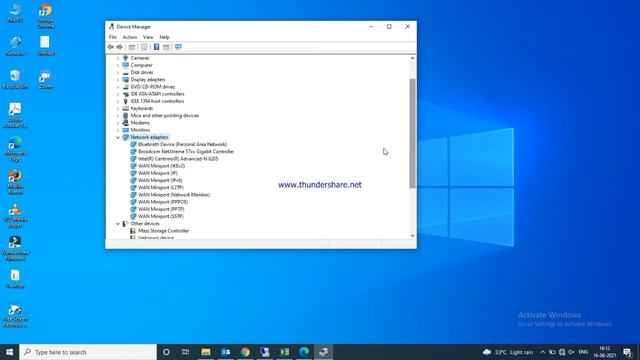The width and height of the screenshot is (640, 360).
Task: Expand the Display adapters category
Action: (118, 80)
